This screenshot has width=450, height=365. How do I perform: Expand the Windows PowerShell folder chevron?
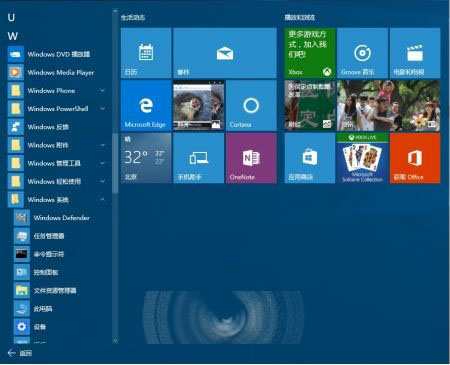coord(103,109)
